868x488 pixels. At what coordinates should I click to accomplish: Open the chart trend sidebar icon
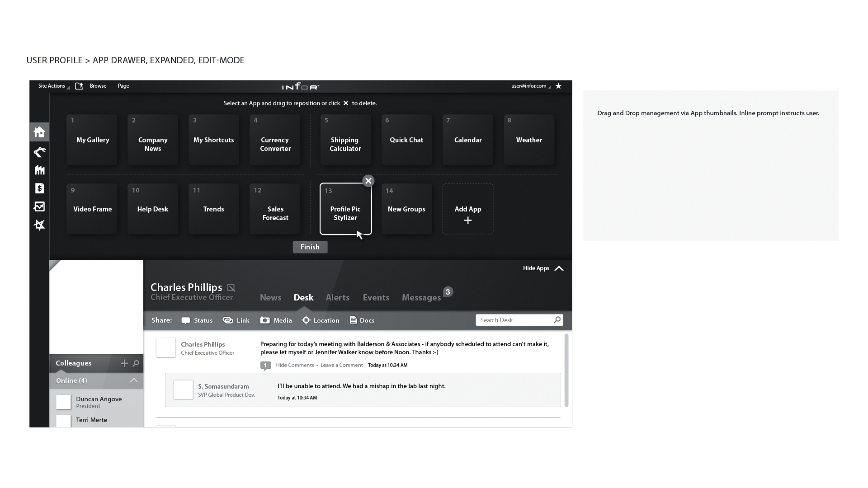39,206
